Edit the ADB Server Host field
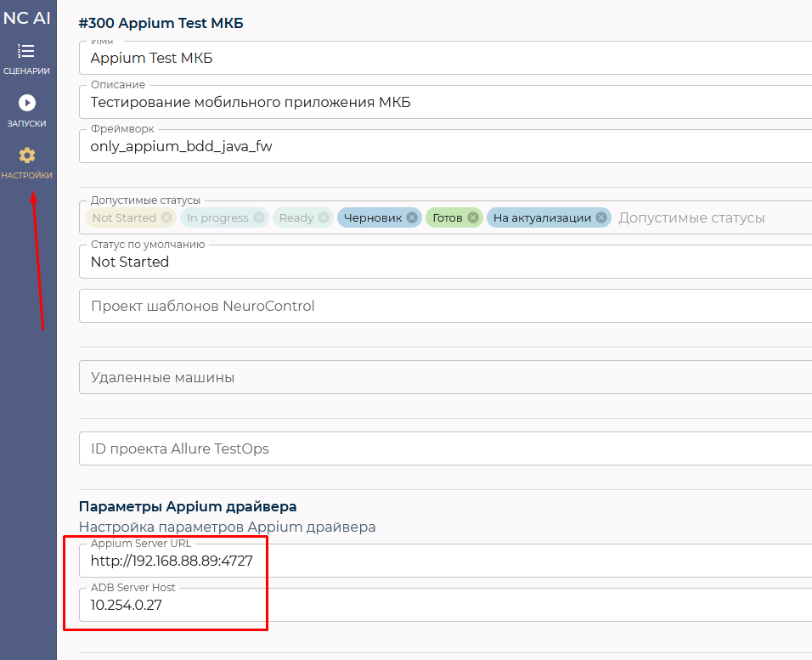The height and width of the screenshot is (660, 812). pos(445,605)
